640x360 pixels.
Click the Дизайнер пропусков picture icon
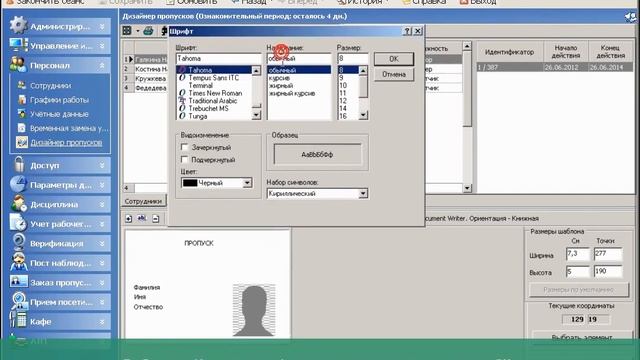coord(22,142)
